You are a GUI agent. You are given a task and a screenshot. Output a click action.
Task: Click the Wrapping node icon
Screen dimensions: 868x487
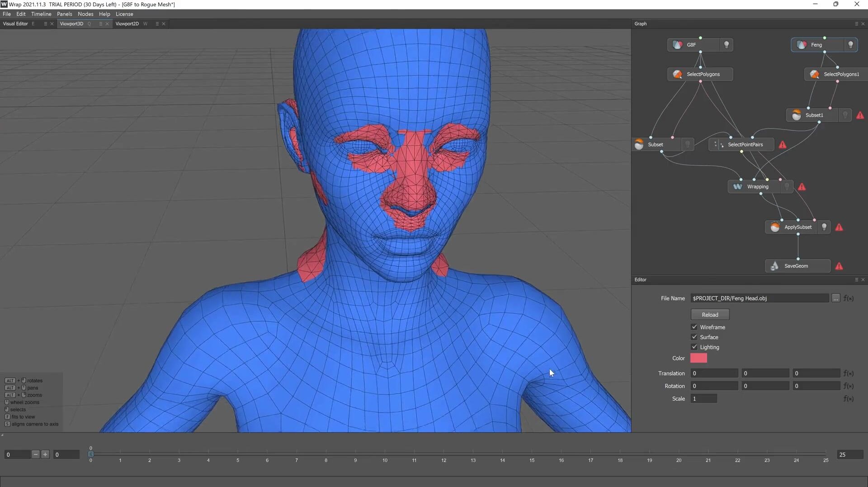point(737,187)
